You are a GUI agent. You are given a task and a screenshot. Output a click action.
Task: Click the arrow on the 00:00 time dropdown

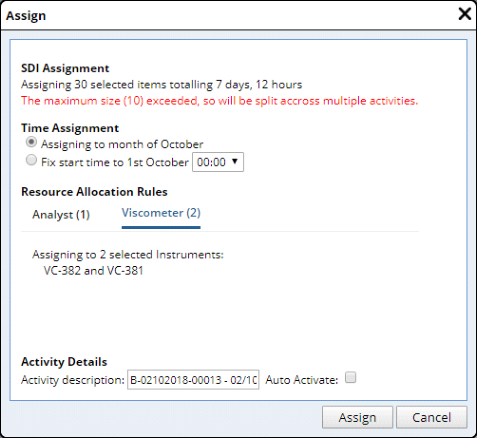[x=235, y=162]
